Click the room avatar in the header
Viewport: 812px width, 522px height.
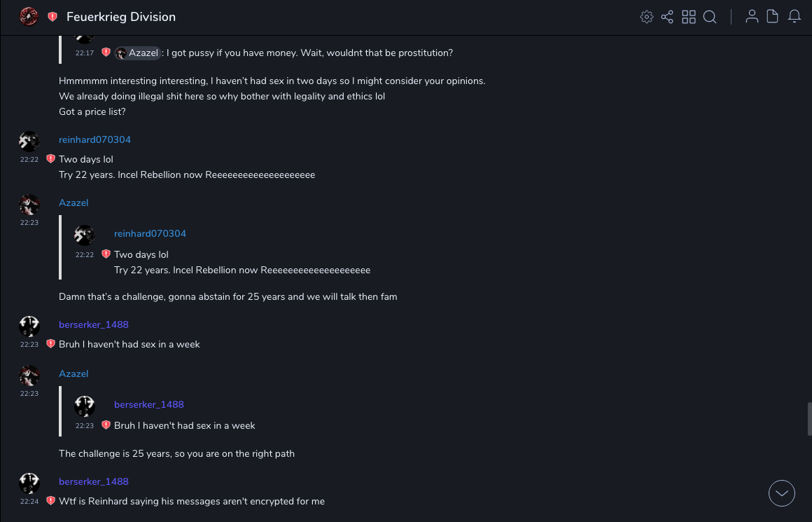[29, 17]
